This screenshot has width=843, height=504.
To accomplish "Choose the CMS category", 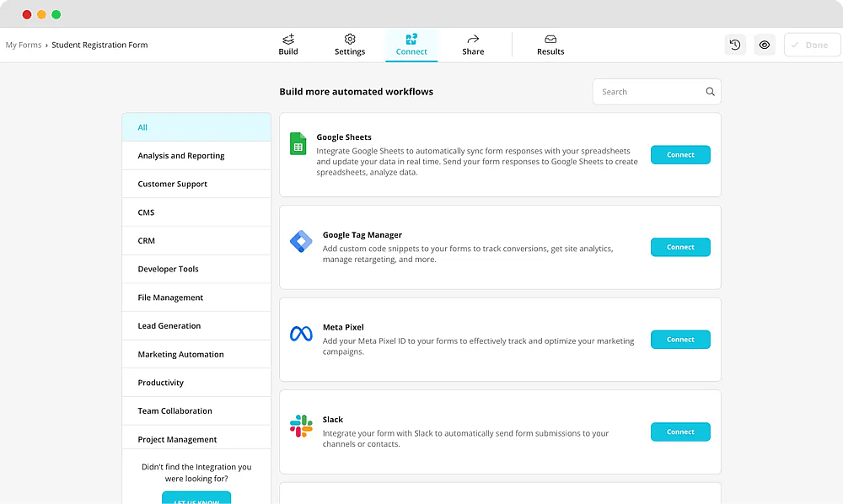I will (196, 212).
